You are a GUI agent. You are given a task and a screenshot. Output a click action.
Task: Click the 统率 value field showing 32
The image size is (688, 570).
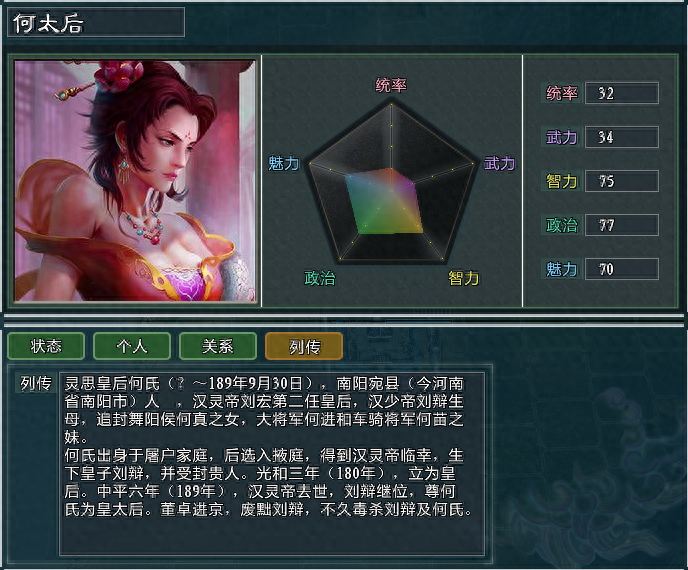pos(622,93)
